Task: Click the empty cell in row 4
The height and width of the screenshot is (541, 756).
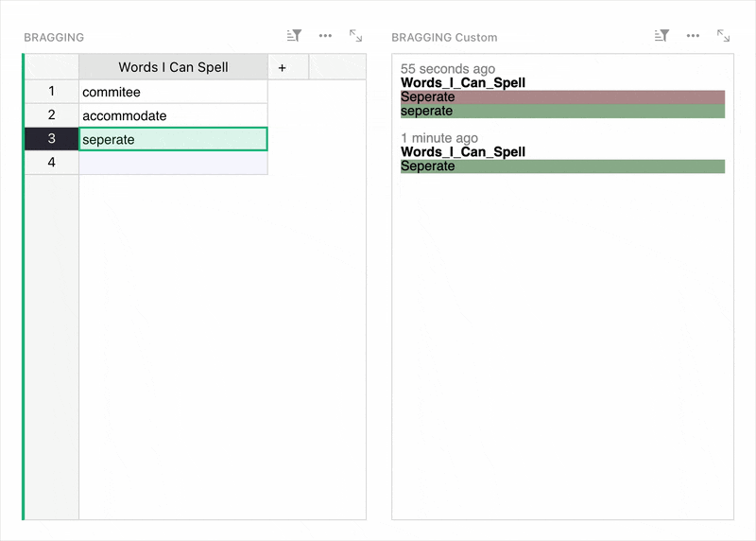Action: pos(173,163)
